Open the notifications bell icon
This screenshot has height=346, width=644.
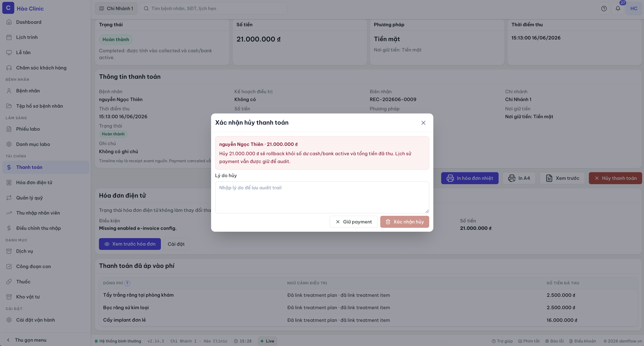point(618,8)
